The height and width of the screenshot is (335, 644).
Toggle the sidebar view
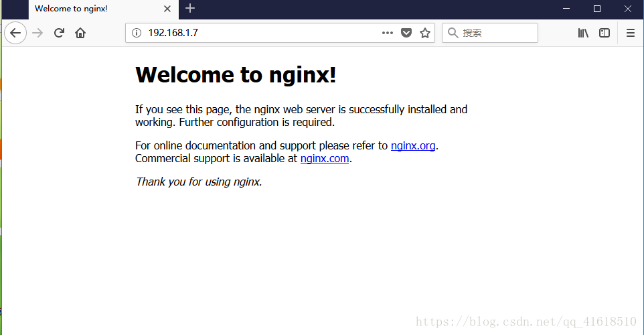605,33
